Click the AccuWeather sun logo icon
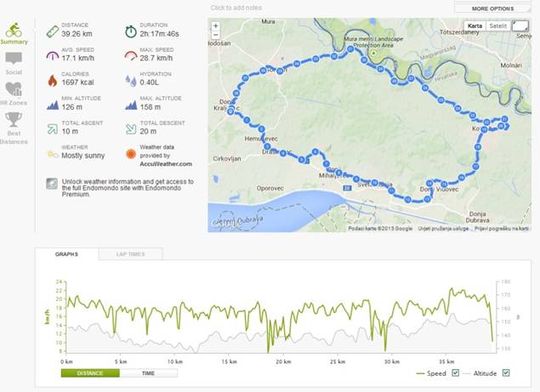The width and height of the screenshot is (540, 392). tap(130, 154)
